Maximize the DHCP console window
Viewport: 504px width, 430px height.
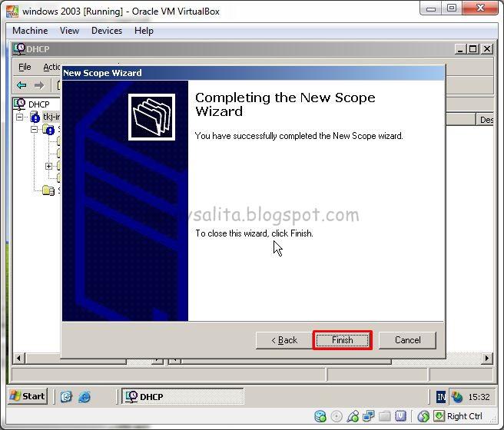coord(473,49)
